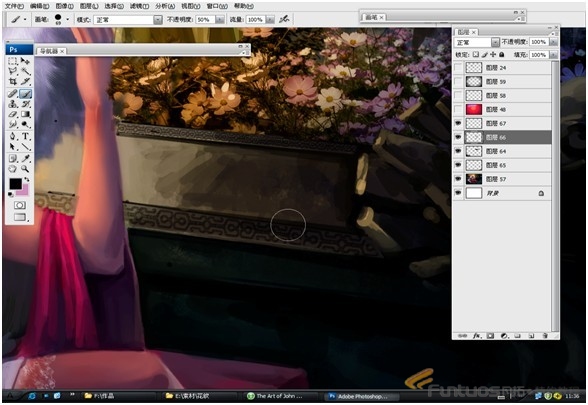Open the Filter menu (滤镜)
This screenshot has height=405, width=588.
click(139, 6)
